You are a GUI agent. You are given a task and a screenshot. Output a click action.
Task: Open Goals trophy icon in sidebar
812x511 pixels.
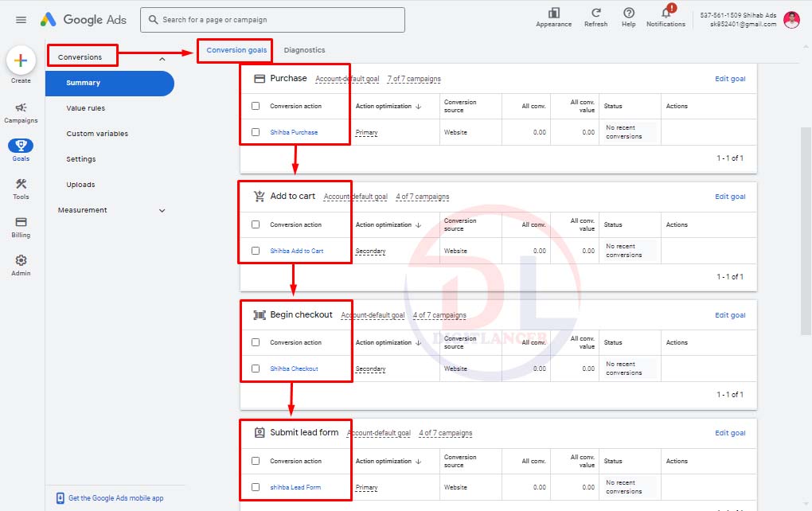21,146
